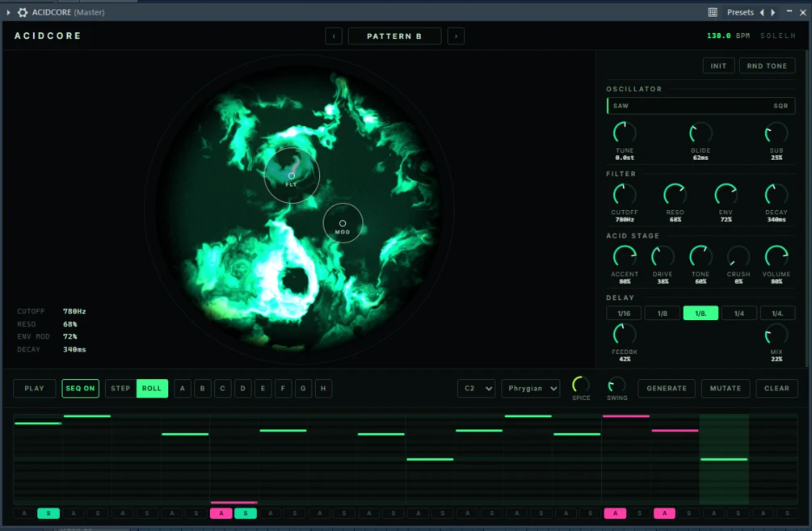Image resolution: width=812 pixels, height=531 pixels.
Task: Click the filter RESO knob
Action: [675, 195]
